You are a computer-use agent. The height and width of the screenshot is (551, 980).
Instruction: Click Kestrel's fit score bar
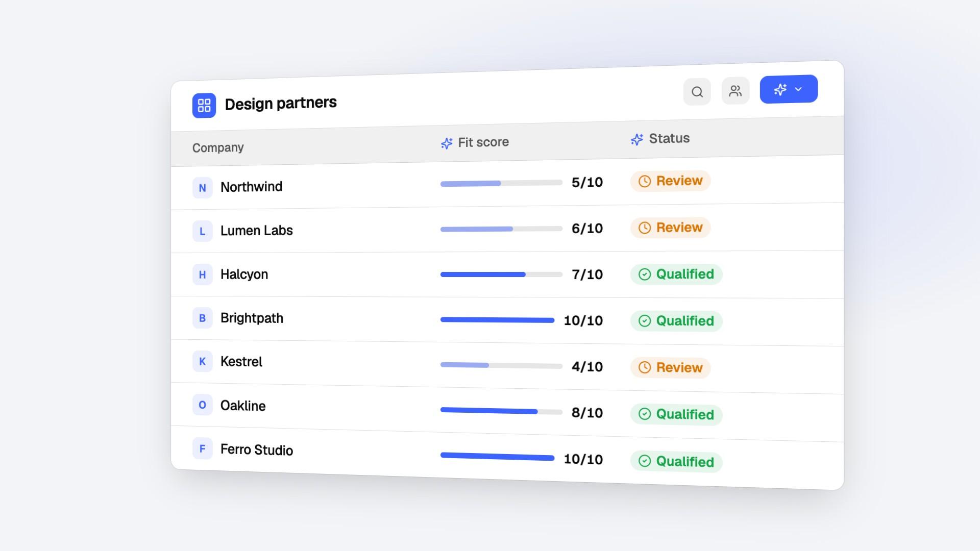pyautogui.click(x=501, y=365)
